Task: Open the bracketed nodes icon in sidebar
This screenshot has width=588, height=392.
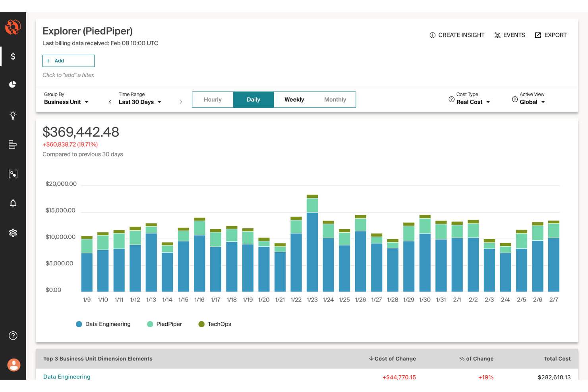Action: click(x=13, y=174)
